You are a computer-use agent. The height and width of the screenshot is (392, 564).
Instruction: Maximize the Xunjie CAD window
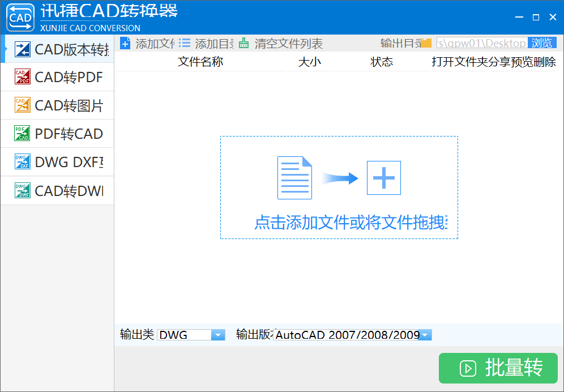(536, 17)
